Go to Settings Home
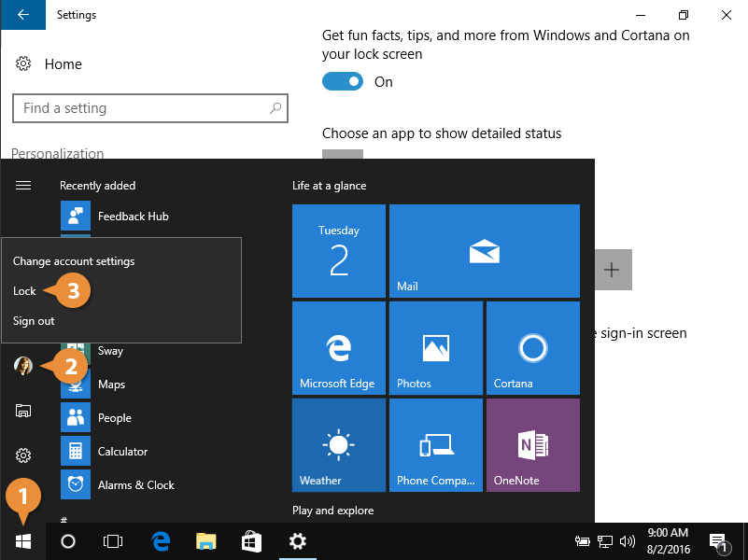Screen dimensions: 748x560 49,63
